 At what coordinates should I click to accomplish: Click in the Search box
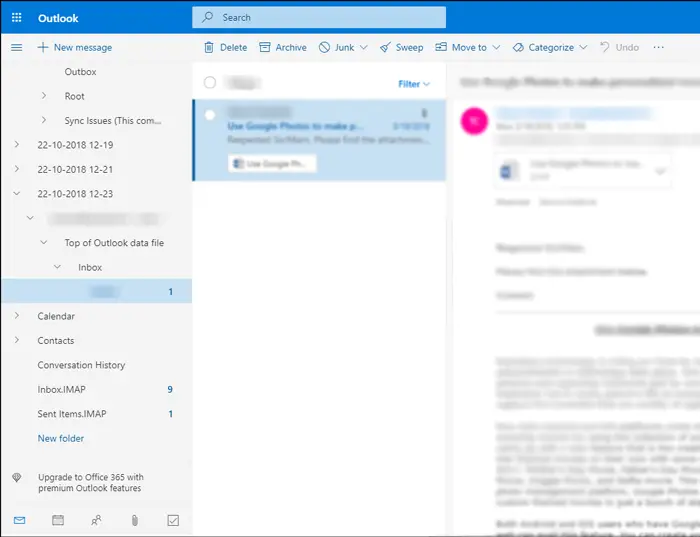point(319,17)
